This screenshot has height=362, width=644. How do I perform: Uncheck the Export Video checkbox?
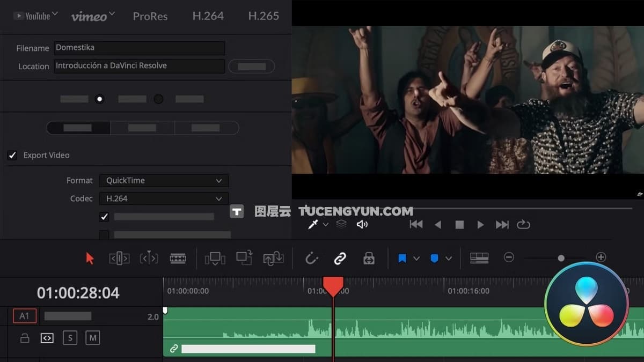(x=12, y=156)
